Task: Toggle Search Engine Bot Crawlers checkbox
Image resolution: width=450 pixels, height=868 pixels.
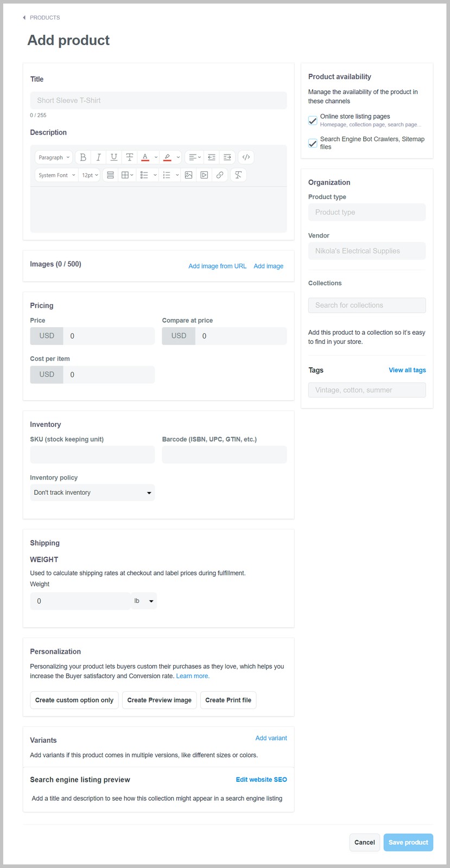Action: [x=313, y=143]
